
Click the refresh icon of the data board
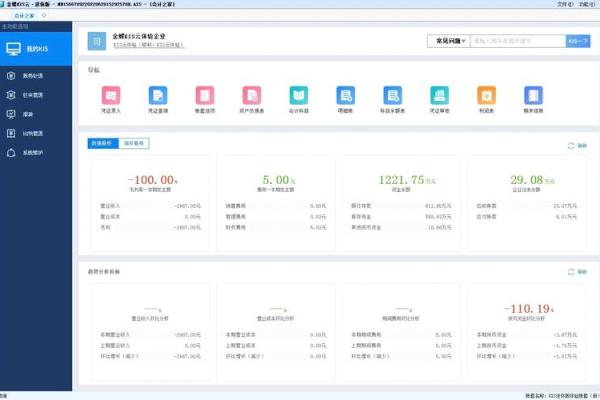[571, 145]
